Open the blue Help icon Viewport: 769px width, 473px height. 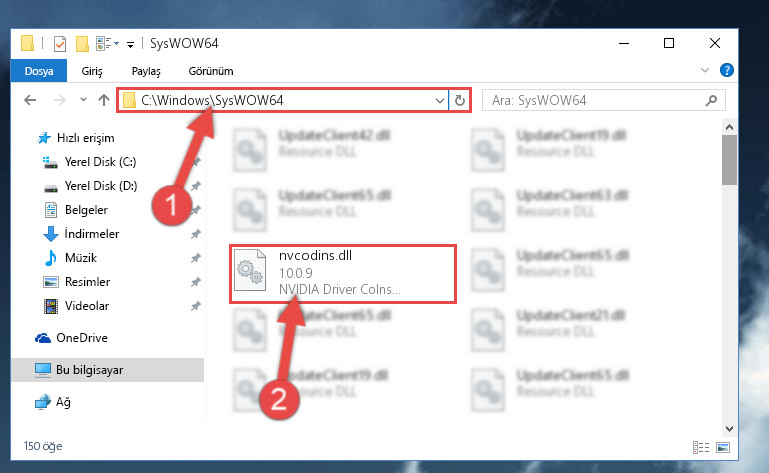(726, 70)
